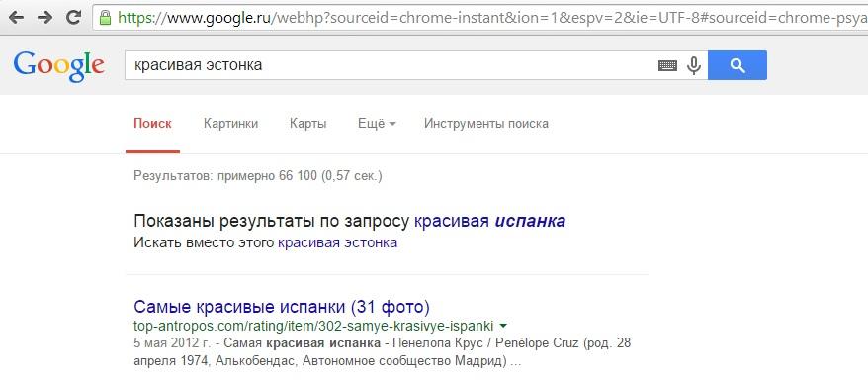Image resolution: width=868 pixels, height=386 pixels.
Task: Expand the arrow next to top-antropos.com URL
Action: [x=503, y=326]
